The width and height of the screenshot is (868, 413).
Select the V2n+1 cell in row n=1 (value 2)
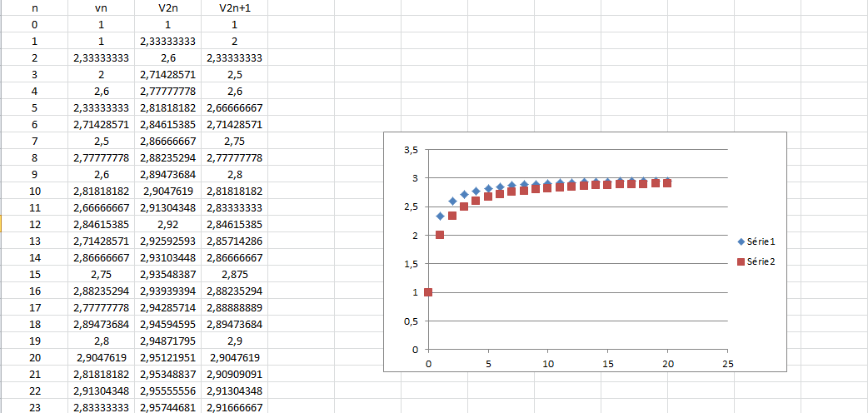coord(234,42)
